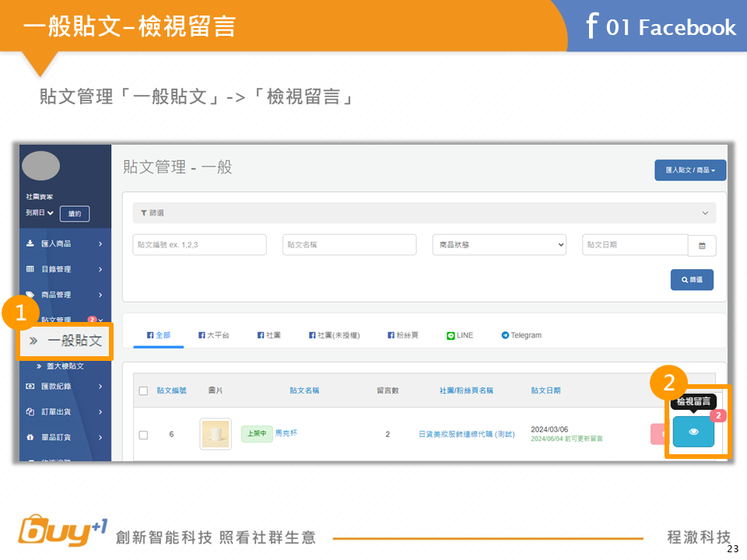The width and height of the screenshot is (747, 560).
Task: Click the eye icon to view comments
Action: (693, 432)
